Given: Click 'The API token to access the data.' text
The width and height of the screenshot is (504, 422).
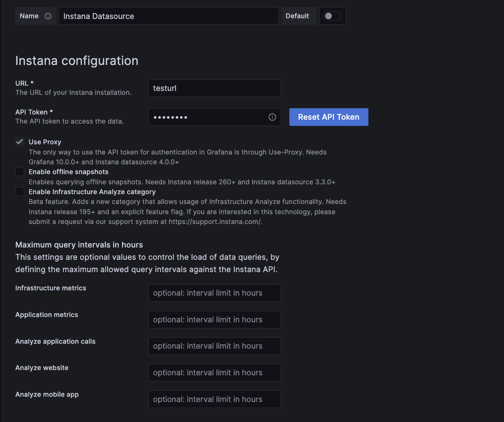Looking at the screenshot, I should (70, 121).
